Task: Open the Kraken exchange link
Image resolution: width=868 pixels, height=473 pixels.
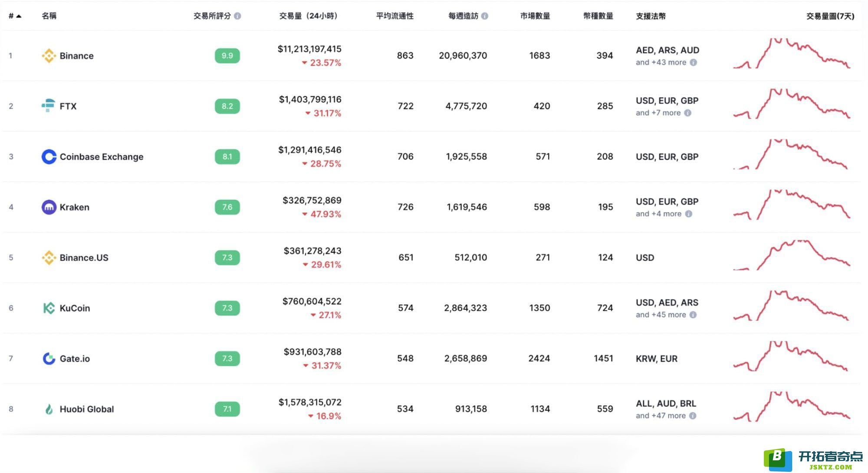Action: point(74,207)
